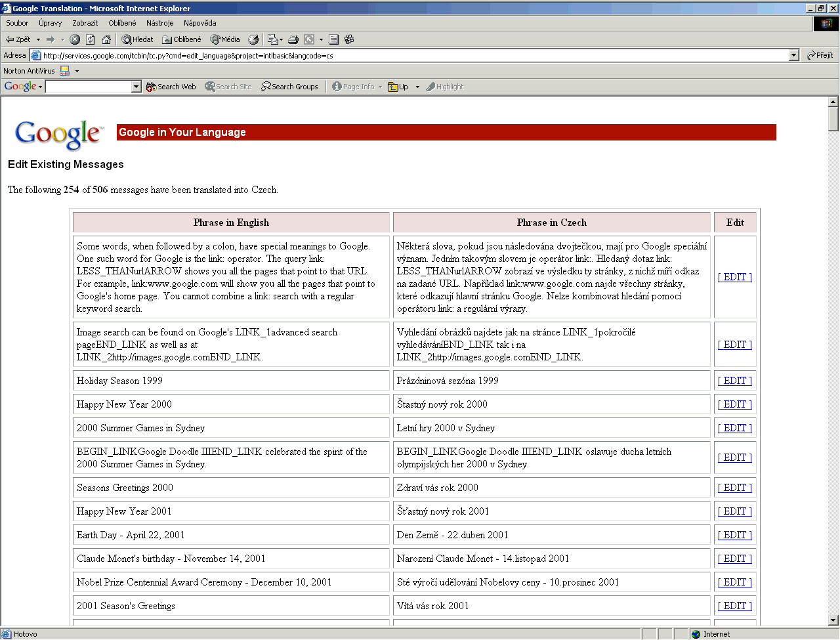The image size is (840, 640).
Task: Expand the Mail button dropdown arrow
Action: [282, 39]
